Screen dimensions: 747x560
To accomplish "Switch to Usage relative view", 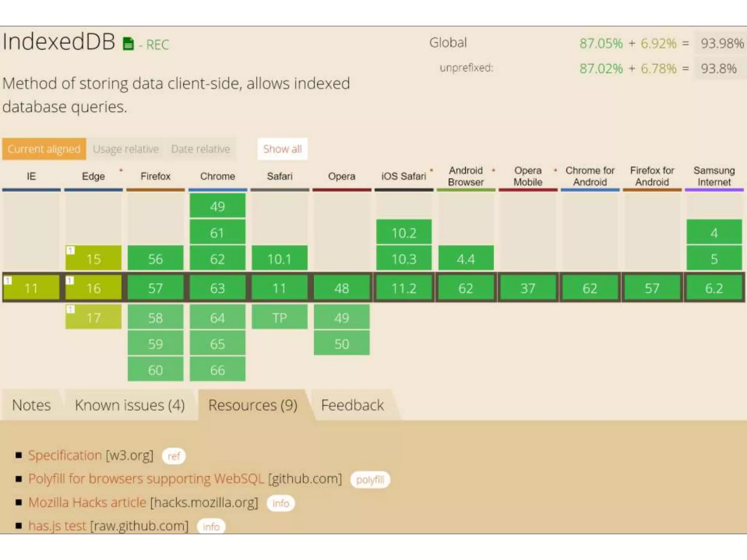I will tap(126, 149).
